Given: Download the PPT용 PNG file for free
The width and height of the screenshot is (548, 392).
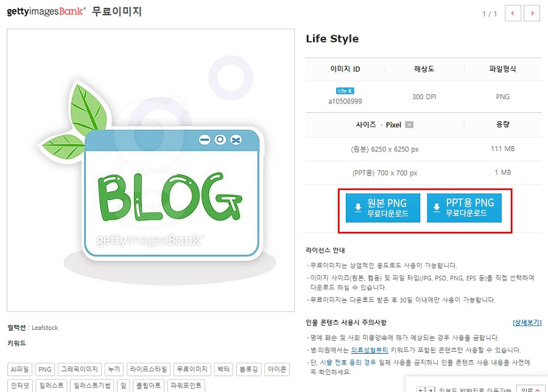Looking at the screenshot, I should [464, 208].
